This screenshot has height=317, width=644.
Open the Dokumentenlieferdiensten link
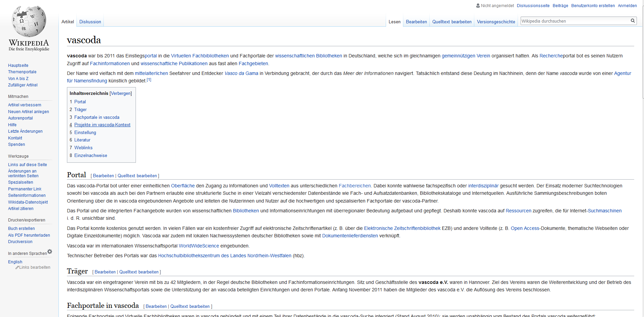coord(350,236)
